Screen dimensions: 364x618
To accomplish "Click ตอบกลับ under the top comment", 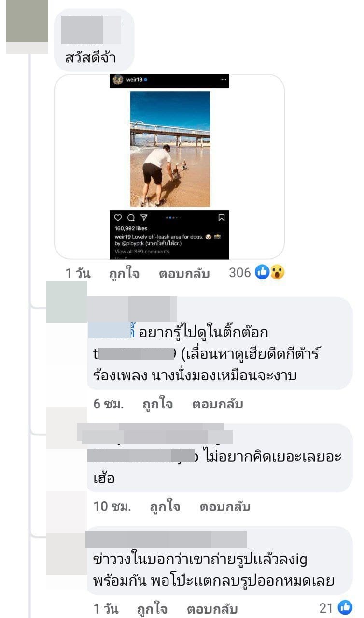I will [184, 274].
